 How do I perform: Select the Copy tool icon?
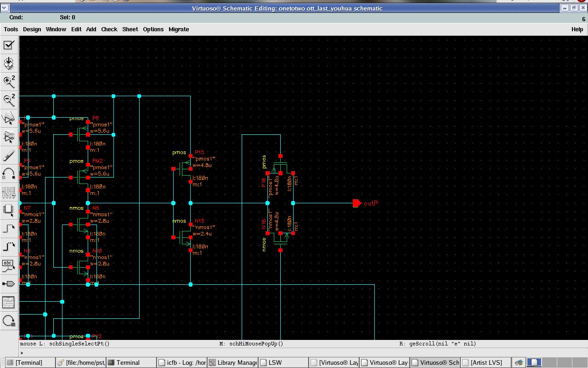[x=9, y=137]
